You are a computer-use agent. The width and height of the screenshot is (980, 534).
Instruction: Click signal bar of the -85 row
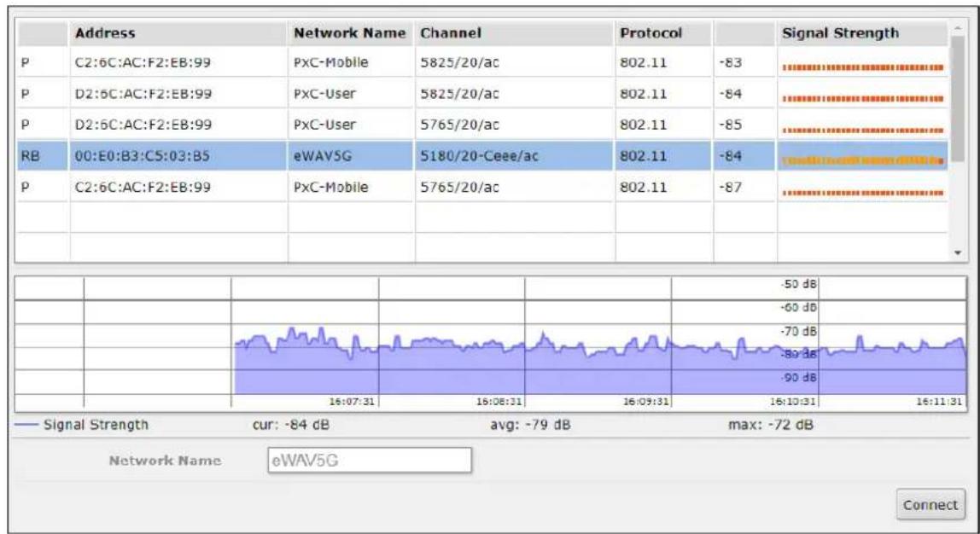(862, 131)
